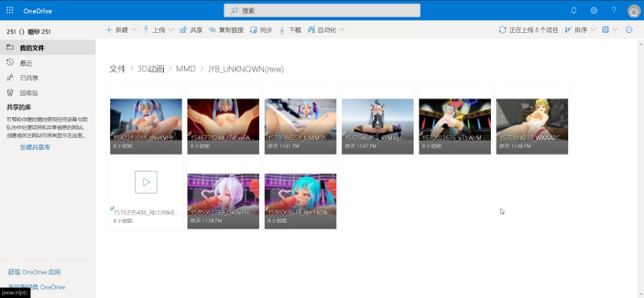
Task: Click the 返回到经典 OneDrive link
Action: 36,287
